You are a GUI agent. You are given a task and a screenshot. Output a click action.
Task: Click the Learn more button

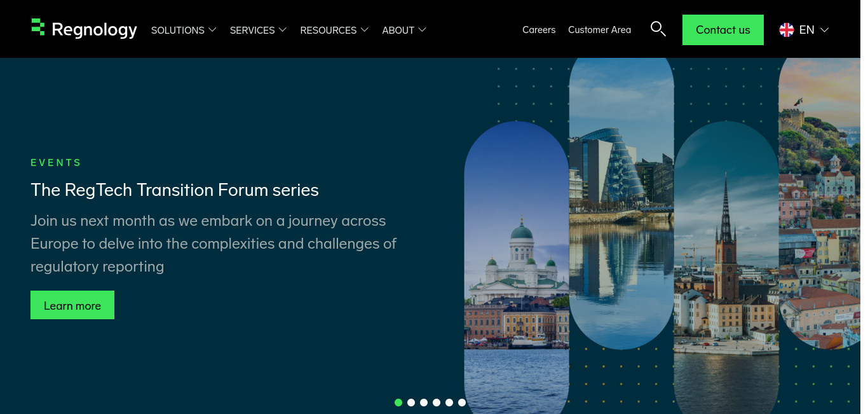pos(72,305)
